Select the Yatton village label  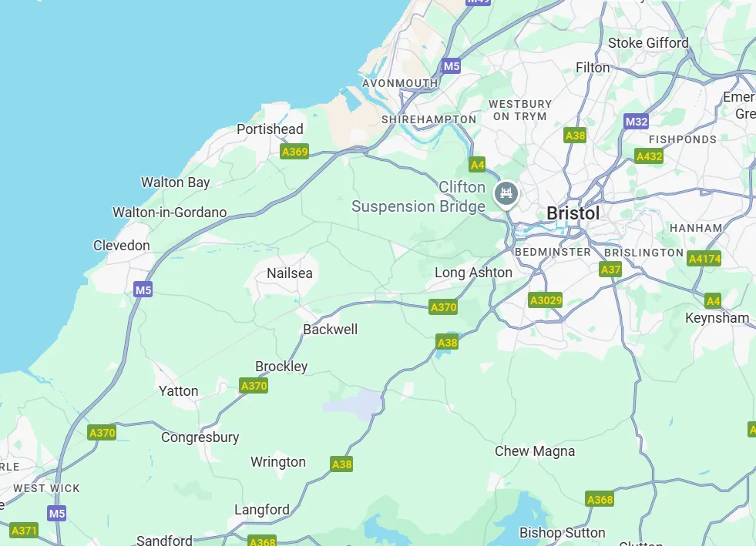(178, 391)
